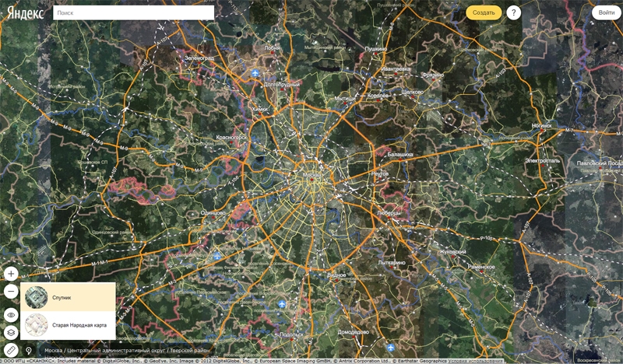623x364 pixels.
Task: Click the Москва city center marker
Action: tap(312, 180)
